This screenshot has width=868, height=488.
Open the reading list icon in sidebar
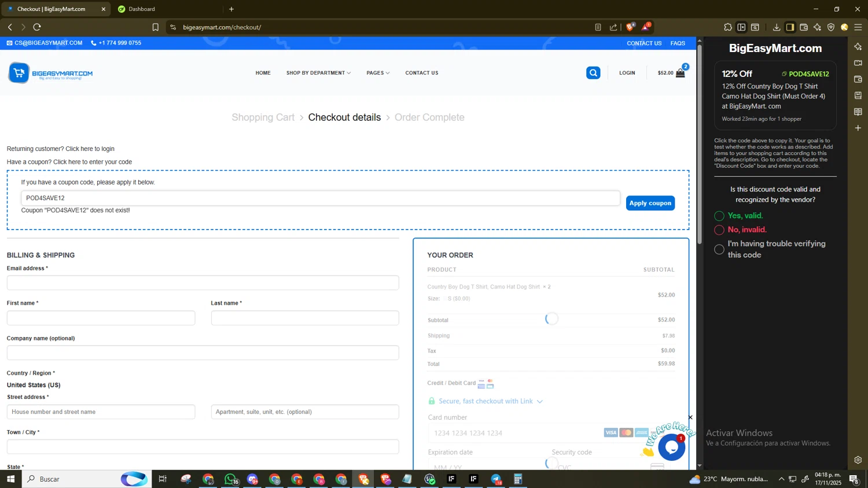(858, 112)
